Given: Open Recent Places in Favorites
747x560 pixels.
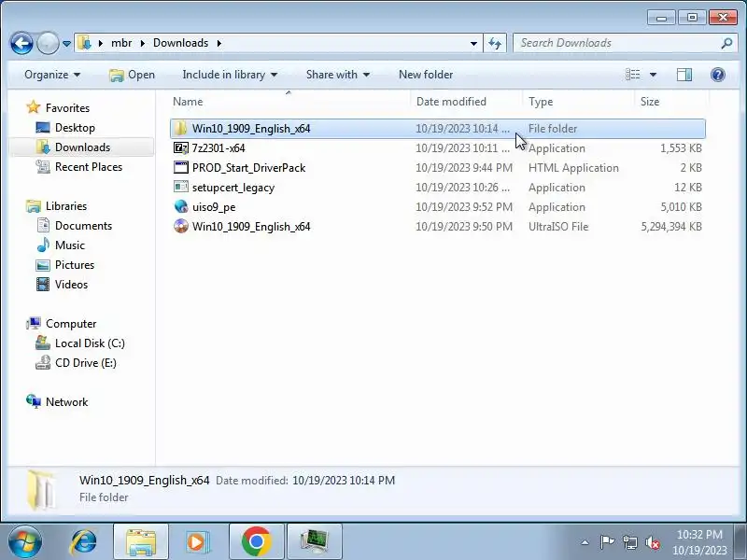Looking at the screenshot, I should click(89, 167).
